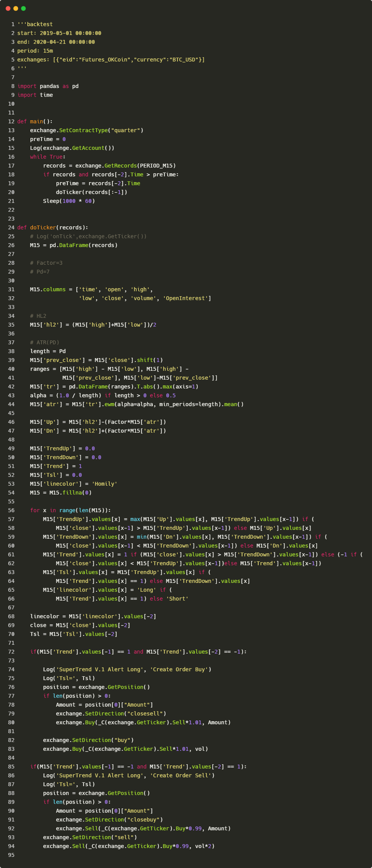Screen dimensions: 372x868
Task: Click the 'def main():' definition
Action: (35, 121)
